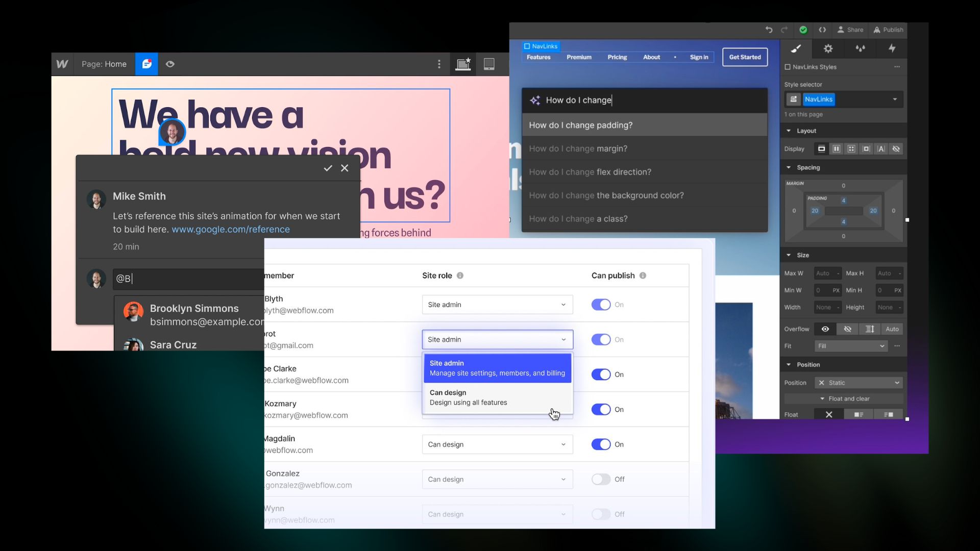Toggle Can publish switch for Blyth
The width and height of the screenshot is (980, 551).
tap(601, 305)
